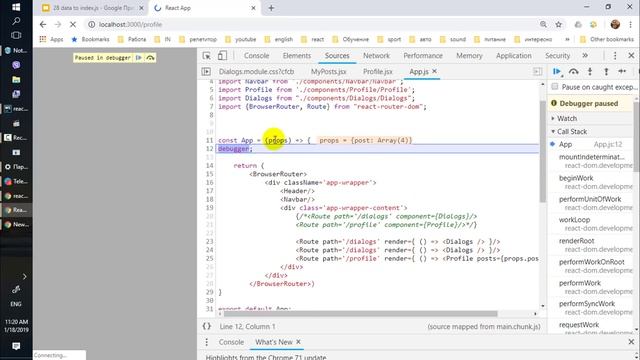Open the Security panel tab
Screen dimensions: 640x360
pos(557,56)
